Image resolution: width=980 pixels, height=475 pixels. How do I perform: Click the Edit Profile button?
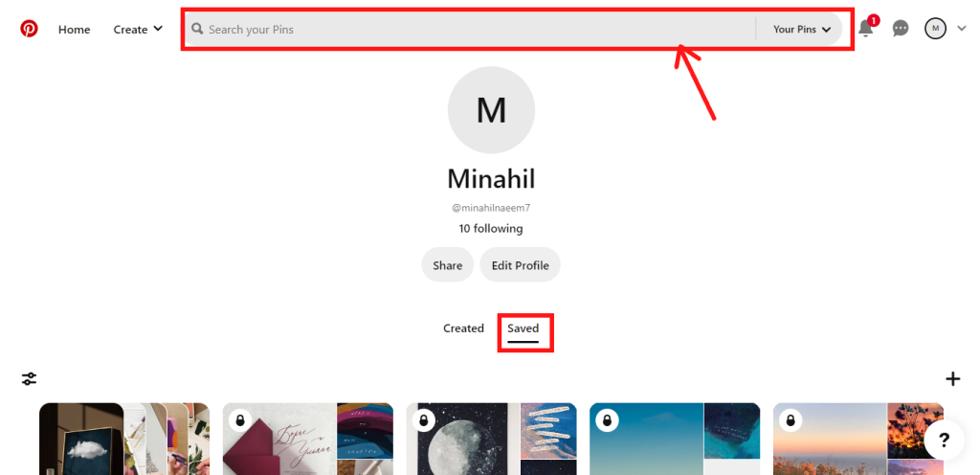point(520,265)
